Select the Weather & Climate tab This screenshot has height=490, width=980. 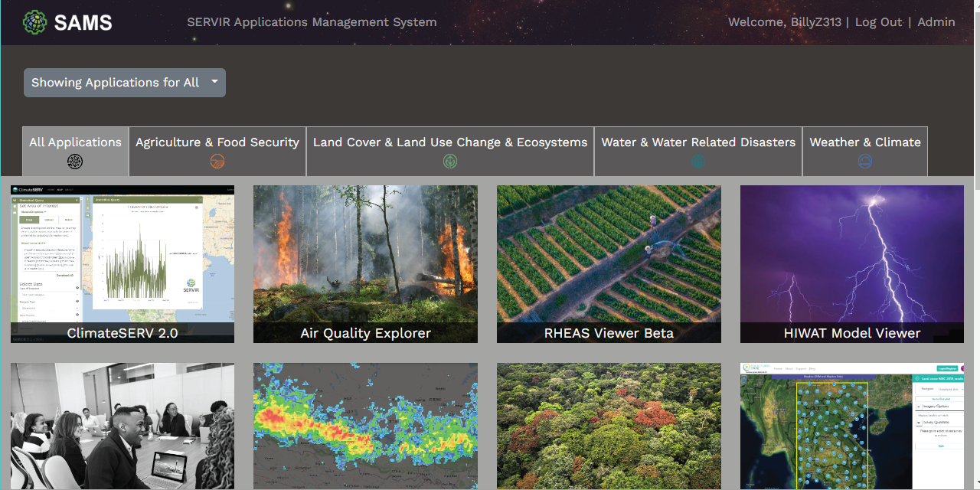[x=865, y=142]
